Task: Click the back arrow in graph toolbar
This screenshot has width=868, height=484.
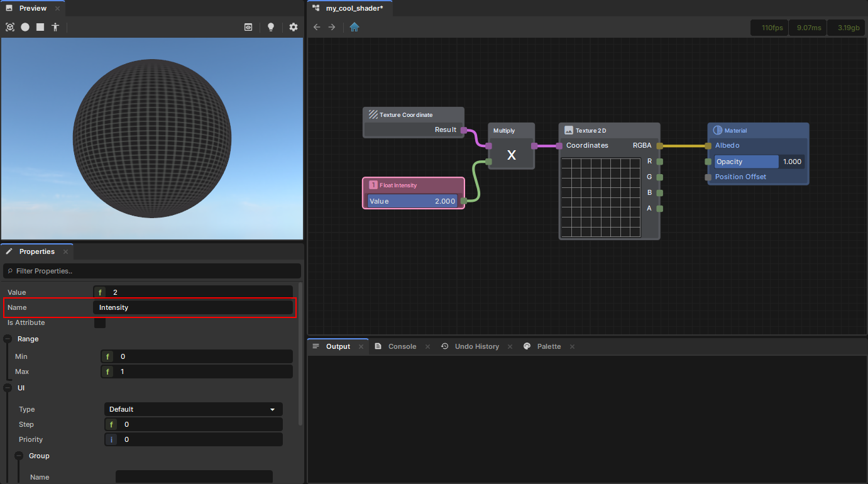Action: coord(317,27)
